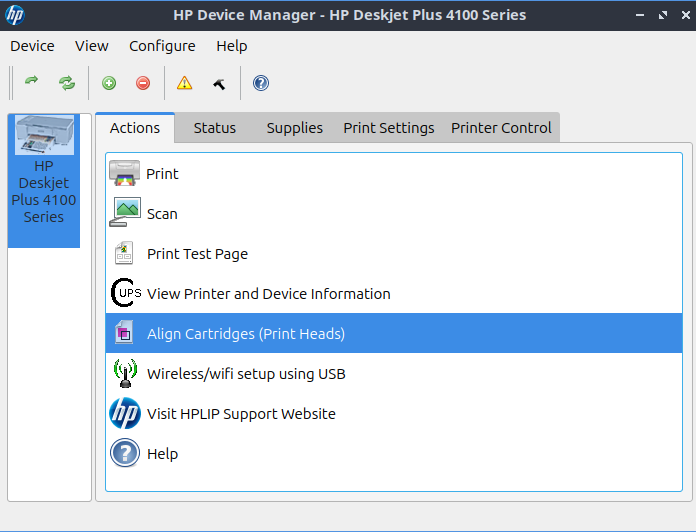This screenshot has height=532, width=696.
Task: Open View Printer and Device Information
Action: coord(269,294)
